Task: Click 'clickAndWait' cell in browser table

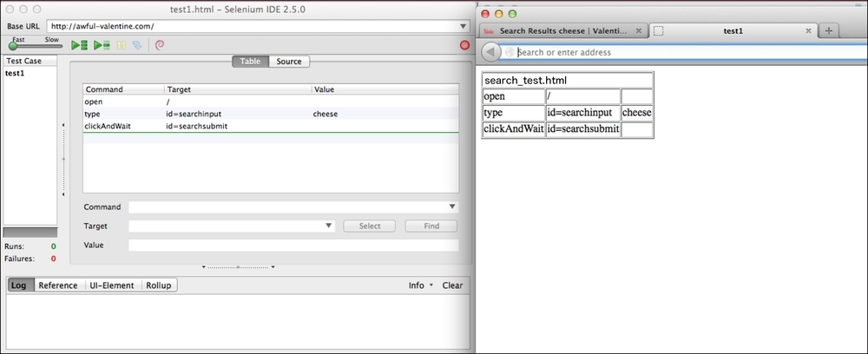Action: [514, 130]
